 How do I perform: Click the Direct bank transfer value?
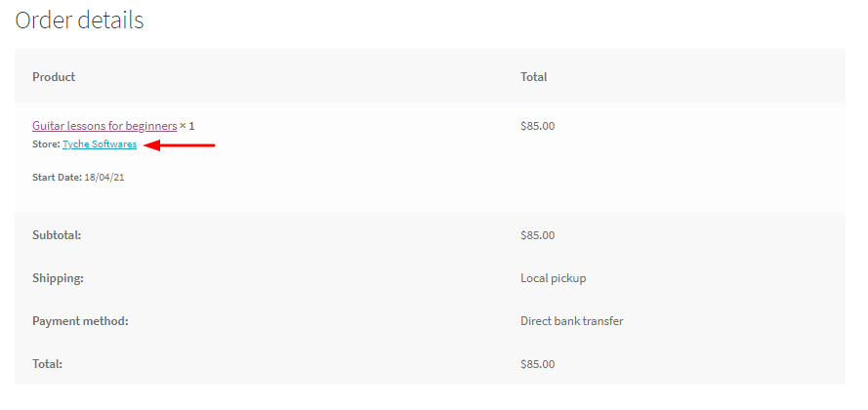pyautogui.click(x=572, y=321)
